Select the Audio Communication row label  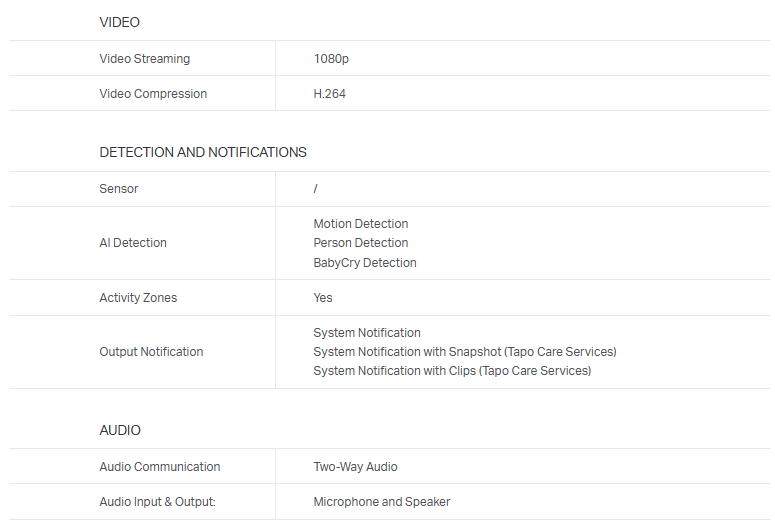(160, 467)
